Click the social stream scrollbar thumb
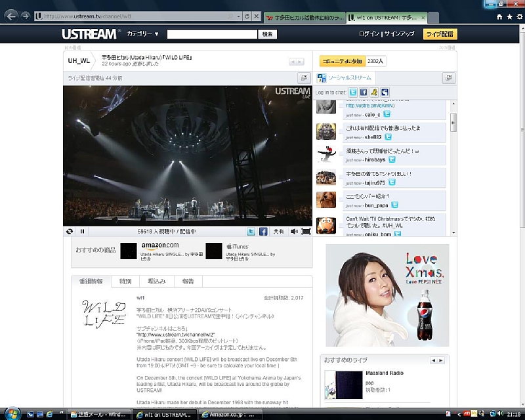The image size is (525, 420). pyautogui.click(x=453, y=122)
